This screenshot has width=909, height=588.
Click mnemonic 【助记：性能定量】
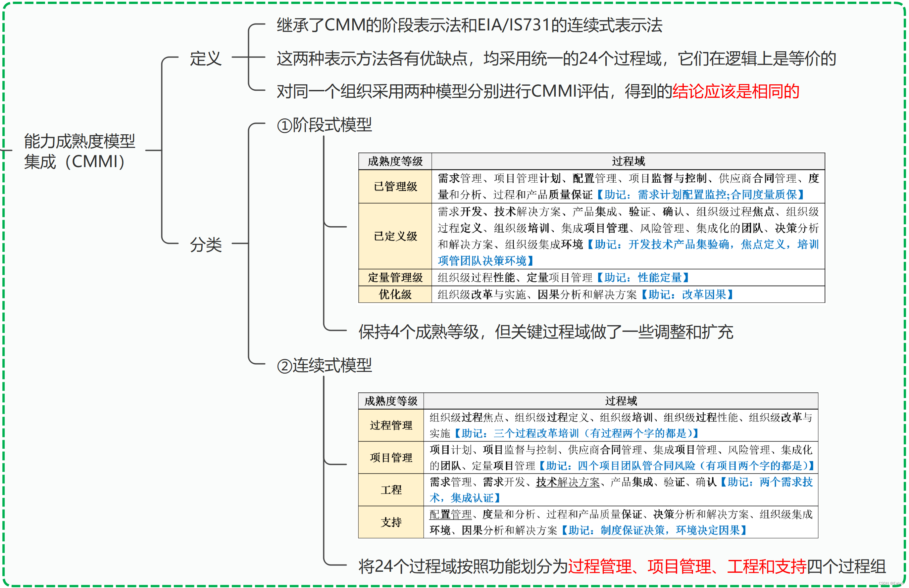642,277
